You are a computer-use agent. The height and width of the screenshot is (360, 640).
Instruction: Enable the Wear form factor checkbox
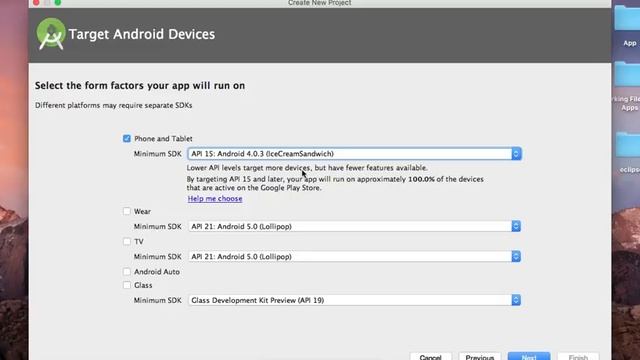(127, 211)
